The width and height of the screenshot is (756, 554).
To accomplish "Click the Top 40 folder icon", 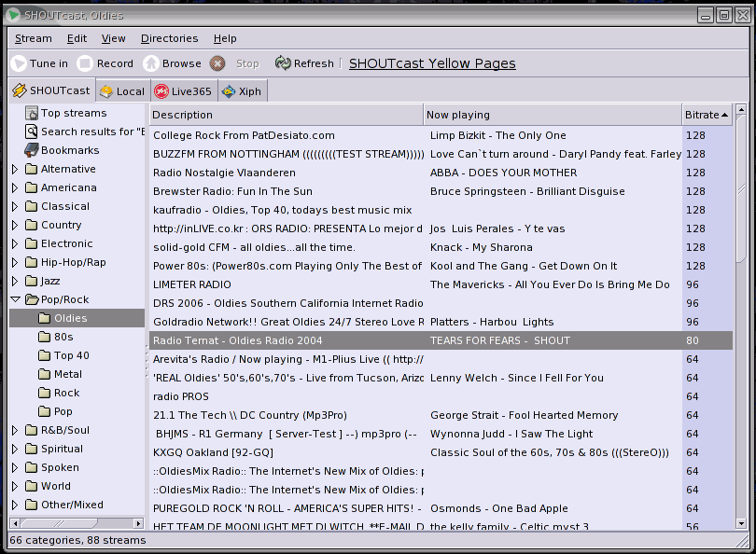I will tap(45, 355).
